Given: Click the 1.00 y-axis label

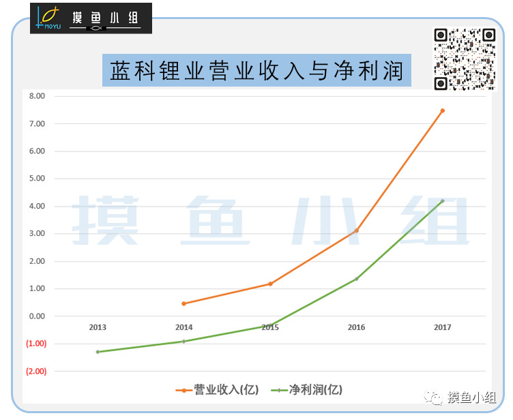Looking at the screenshot, I should 37,288.
